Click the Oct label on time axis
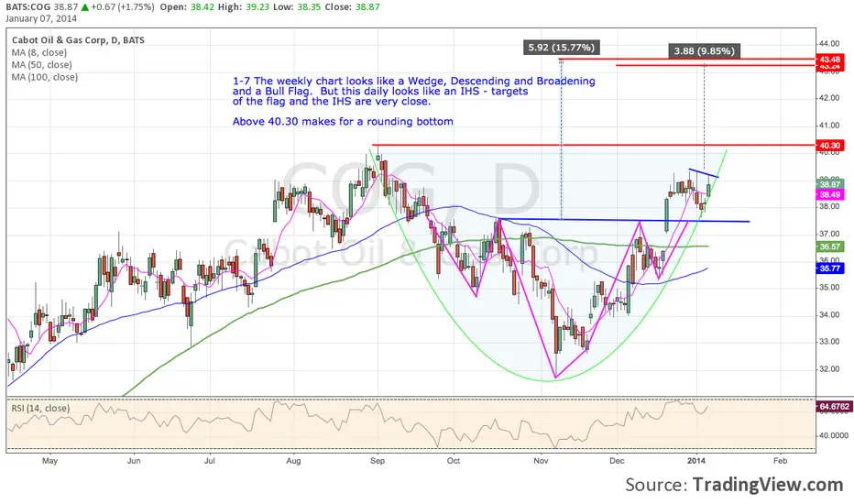Image resolution: width=854 pixels, height=504 pixels. tap(454, 461)
